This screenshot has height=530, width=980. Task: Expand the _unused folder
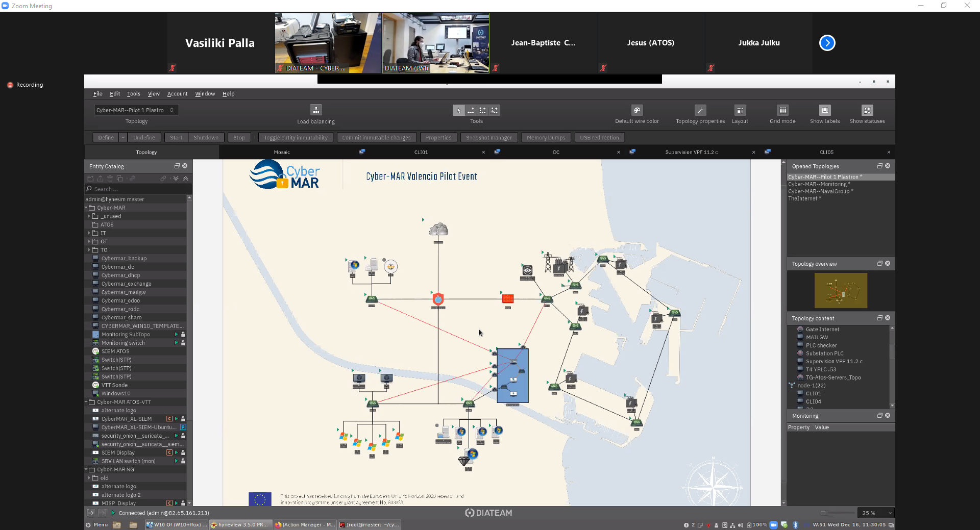click(89, 216)
